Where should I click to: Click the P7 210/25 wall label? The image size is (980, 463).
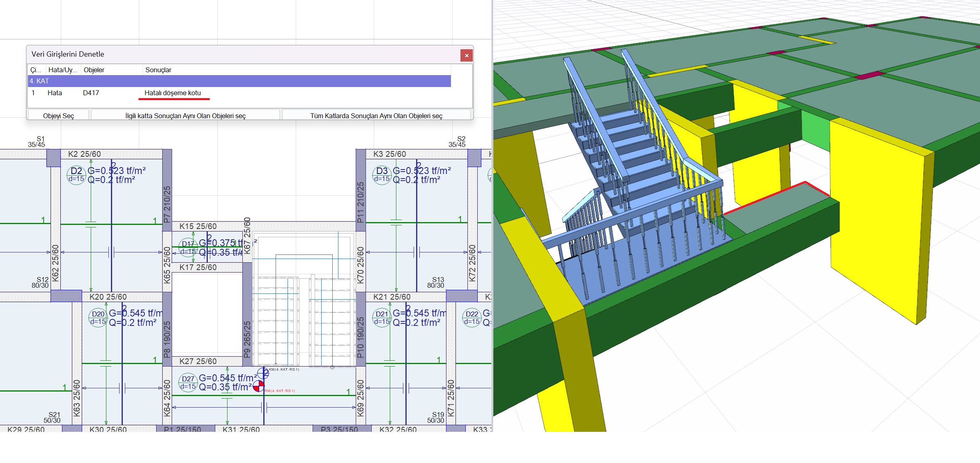tap(167, 204)
